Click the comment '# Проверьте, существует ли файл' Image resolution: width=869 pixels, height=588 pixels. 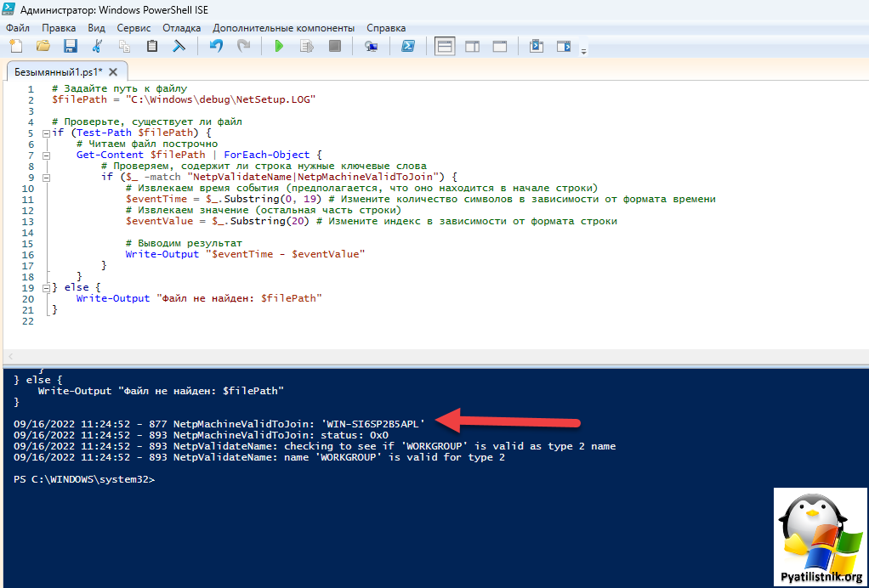(147, 122)
